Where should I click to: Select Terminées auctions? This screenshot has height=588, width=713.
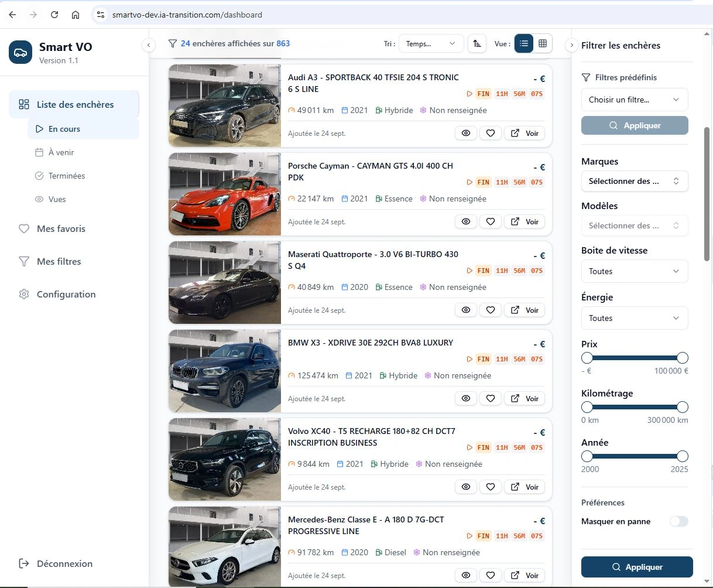(x=83, y=176)
